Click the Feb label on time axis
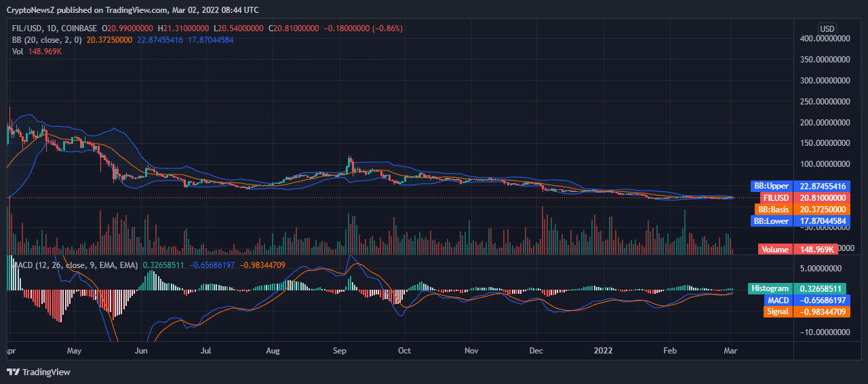The image size is (868, 384). point(670,351)
